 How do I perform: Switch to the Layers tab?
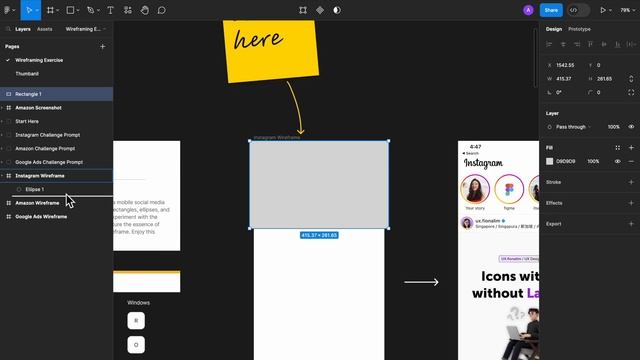click(23, 29)
